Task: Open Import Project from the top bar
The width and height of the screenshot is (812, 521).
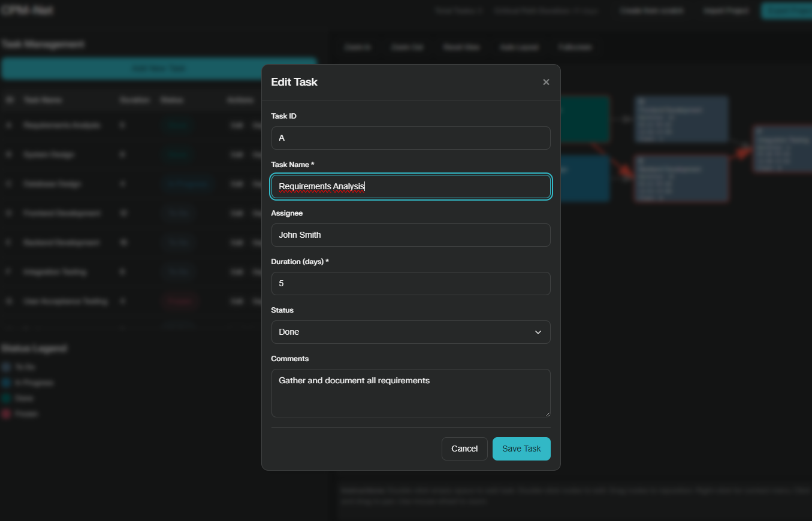Action: click(x=725, y=10)
